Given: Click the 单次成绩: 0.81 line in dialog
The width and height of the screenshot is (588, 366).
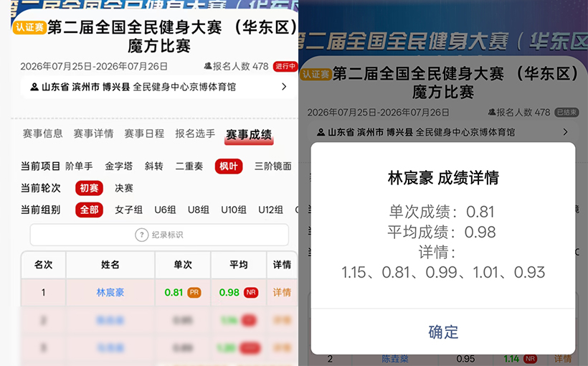Looking at the screenshot, I should pyautogui.click(x=442, y=212).
